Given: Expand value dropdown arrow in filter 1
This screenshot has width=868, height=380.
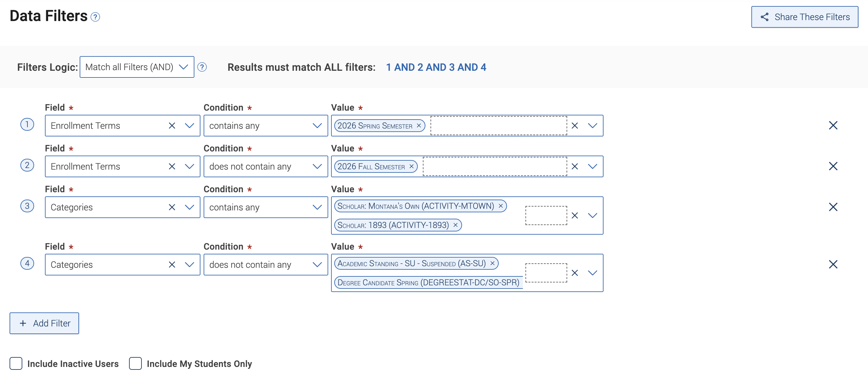Looking at the screenshot, I should click(x=592, y=126).
